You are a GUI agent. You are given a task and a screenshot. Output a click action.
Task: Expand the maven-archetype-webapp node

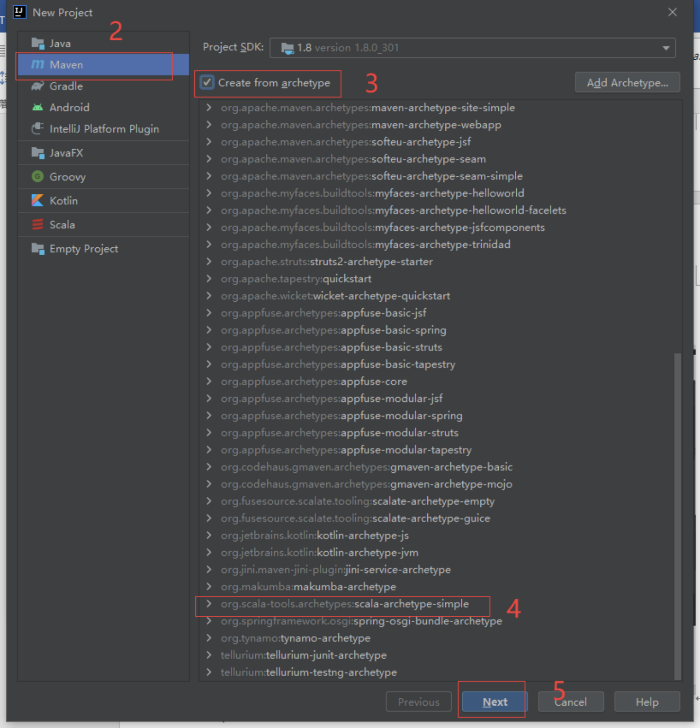(209, 125)
